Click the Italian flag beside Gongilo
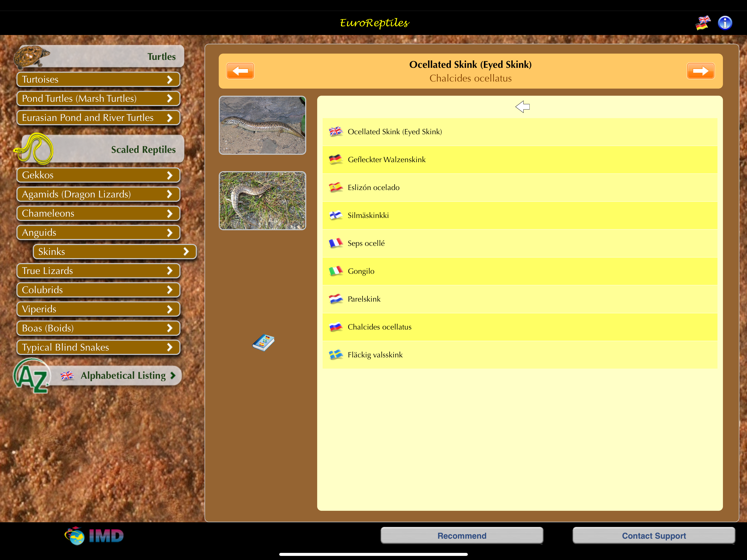The image size is (747, 560). tap(336, 271)
